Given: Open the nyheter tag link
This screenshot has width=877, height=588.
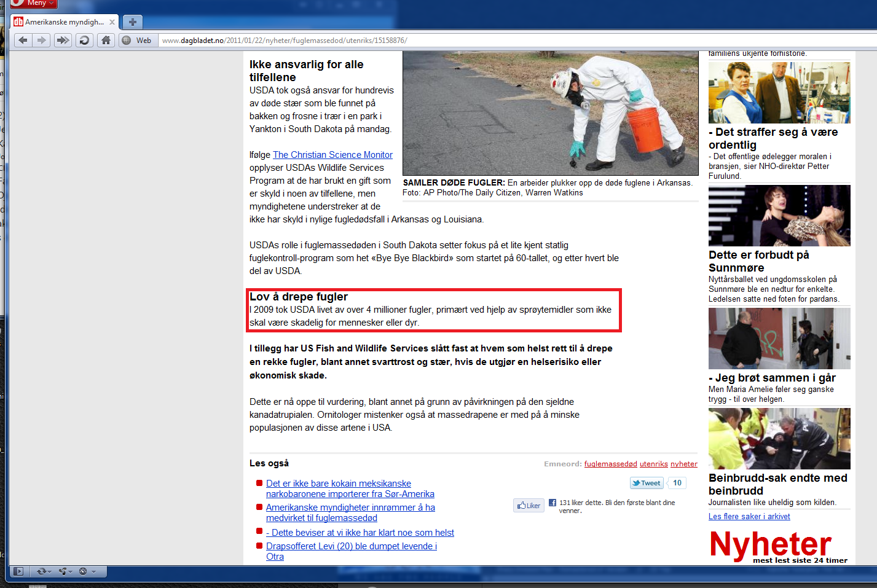Looking at the screenshot, I should tap(684, 464).
